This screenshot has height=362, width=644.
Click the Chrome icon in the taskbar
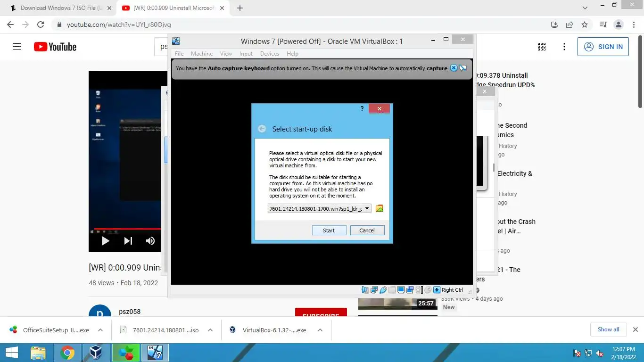67,353
